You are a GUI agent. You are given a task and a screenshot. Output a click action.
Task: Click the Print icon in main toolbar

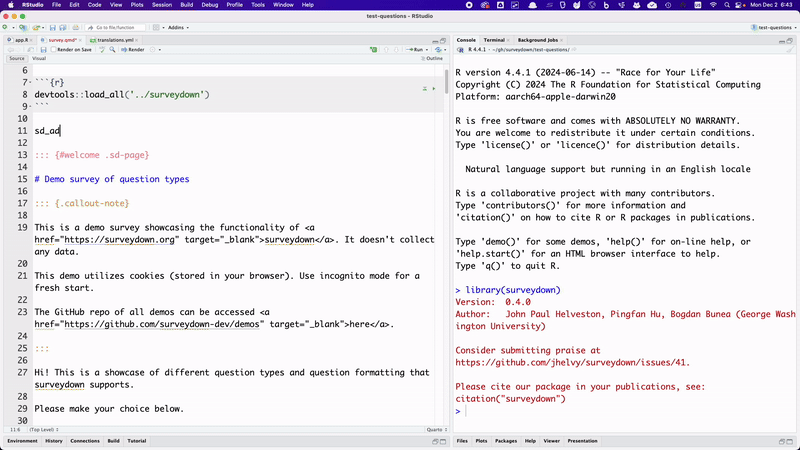click(x=76, y=28)
